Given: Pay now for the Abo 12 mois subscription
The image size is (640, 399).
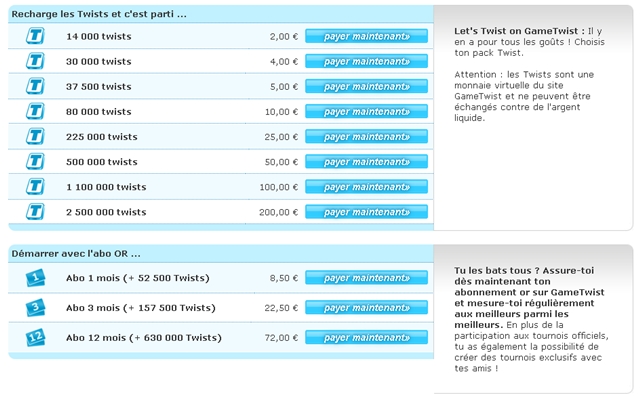Looking at the screenshot, I should 367,337.
